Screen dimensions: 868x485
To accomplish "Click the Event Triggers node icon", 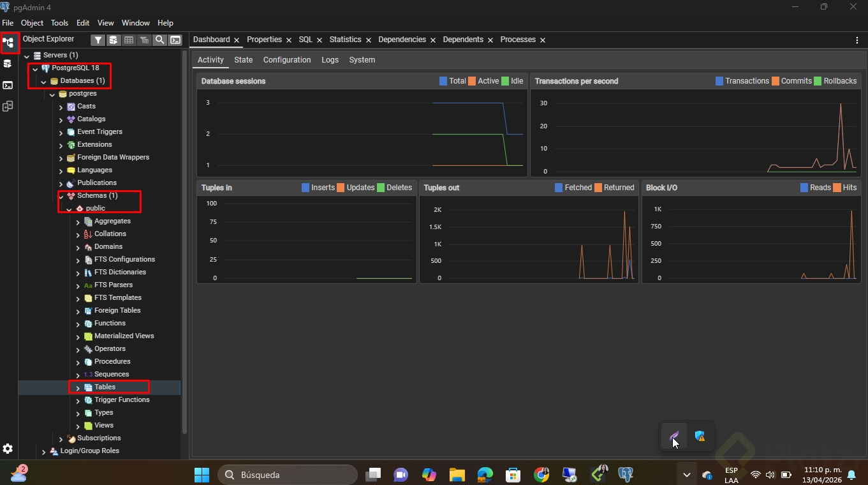I will [x=71, y=132].
